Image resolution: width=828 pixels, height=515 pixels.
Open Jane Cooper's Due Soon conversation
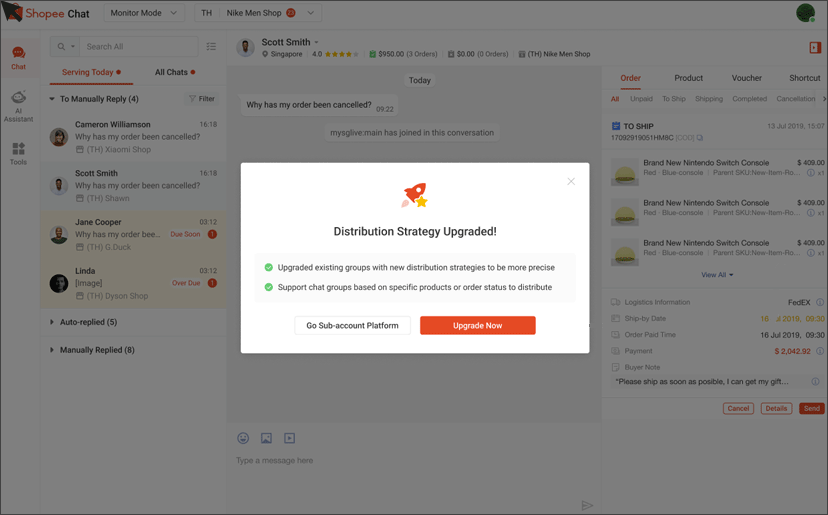click(x=133, y=235)
